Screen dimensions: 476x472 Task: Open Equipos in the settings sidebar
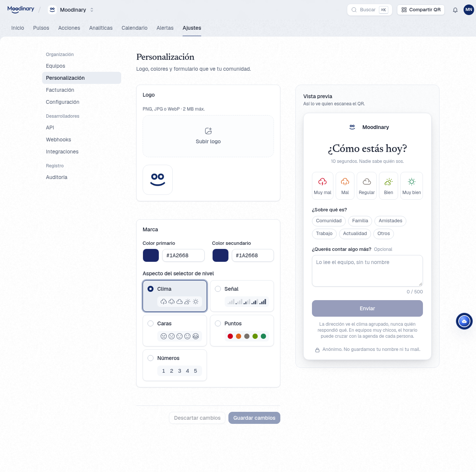[x=82, y=66]
